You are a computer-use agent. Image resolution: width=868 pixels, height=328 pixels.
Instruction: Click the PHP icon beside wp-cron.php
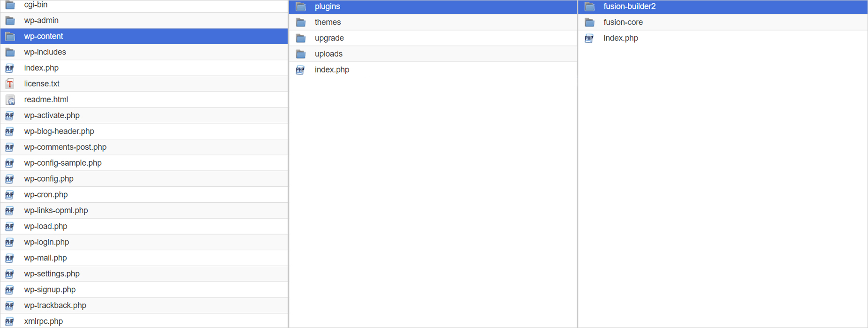[x=9, y=195]
